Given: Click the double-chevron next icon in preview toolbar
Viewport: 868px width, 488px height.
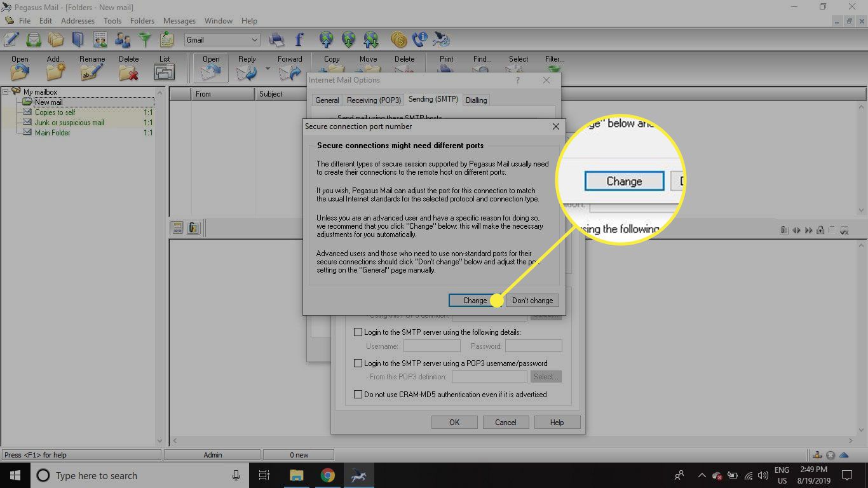Looking at the screenshot, I should [x=809, y=230].
